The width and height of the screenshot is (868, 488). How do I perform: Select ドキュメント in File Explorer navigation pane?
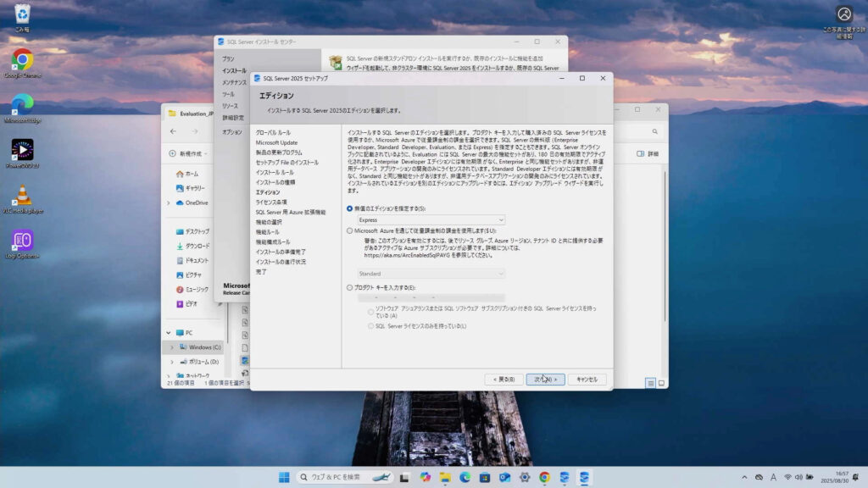pos(192,261)
